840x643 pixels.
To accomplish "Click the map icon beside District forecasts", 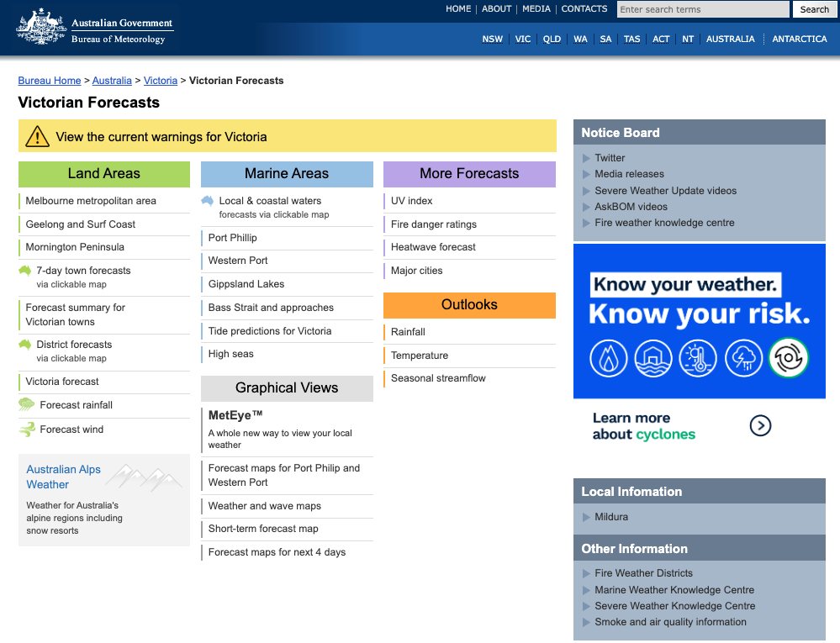I will (25, 345).
